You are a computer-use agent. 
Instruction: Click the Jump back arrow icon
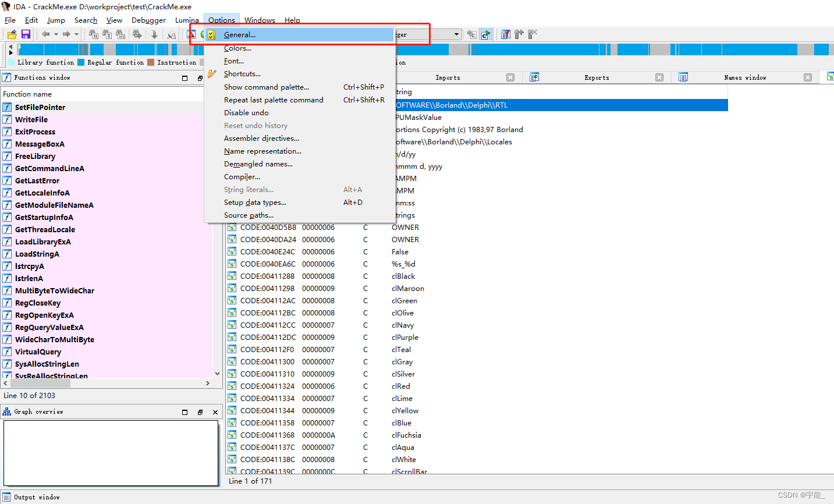[46, 34]
